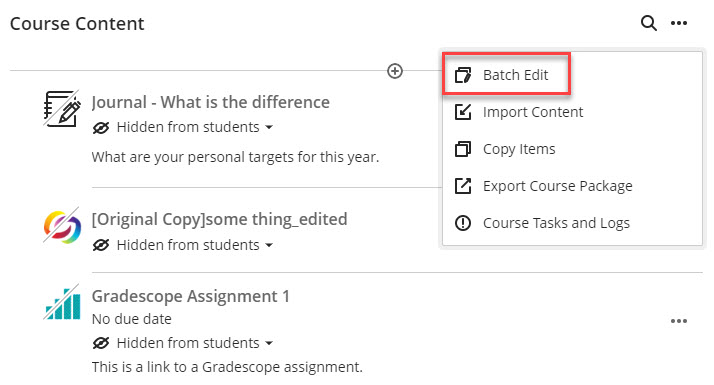Toggle the Journal item's hidden eye icon
Image resolution: width=714 pixels, height=385 pixels.
pos(101,128)
